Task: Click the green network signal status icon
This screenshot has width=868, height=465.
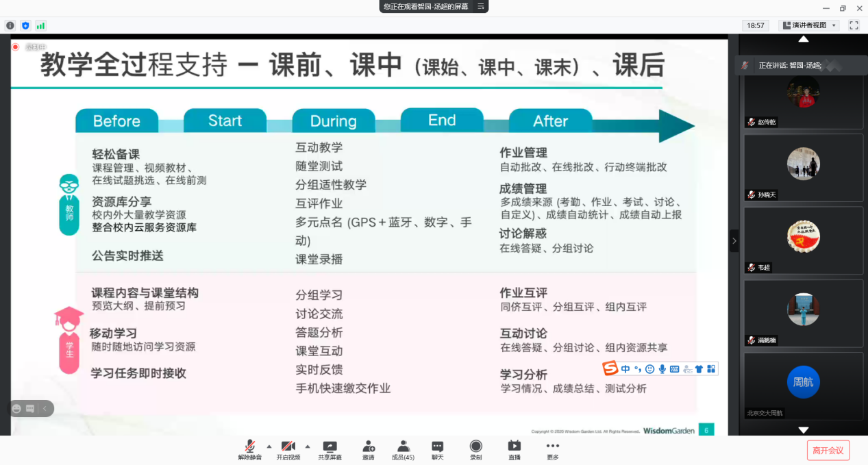Action: [40, 25]
